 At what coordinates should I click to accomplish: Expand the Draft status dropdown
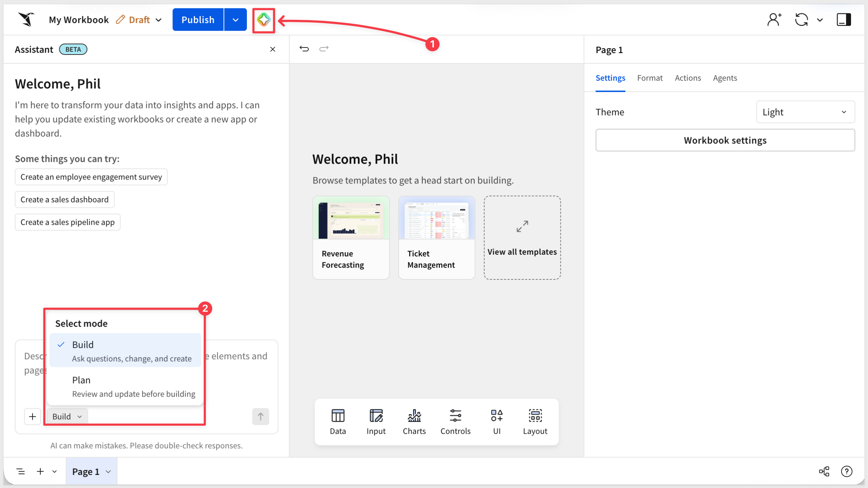159,20
